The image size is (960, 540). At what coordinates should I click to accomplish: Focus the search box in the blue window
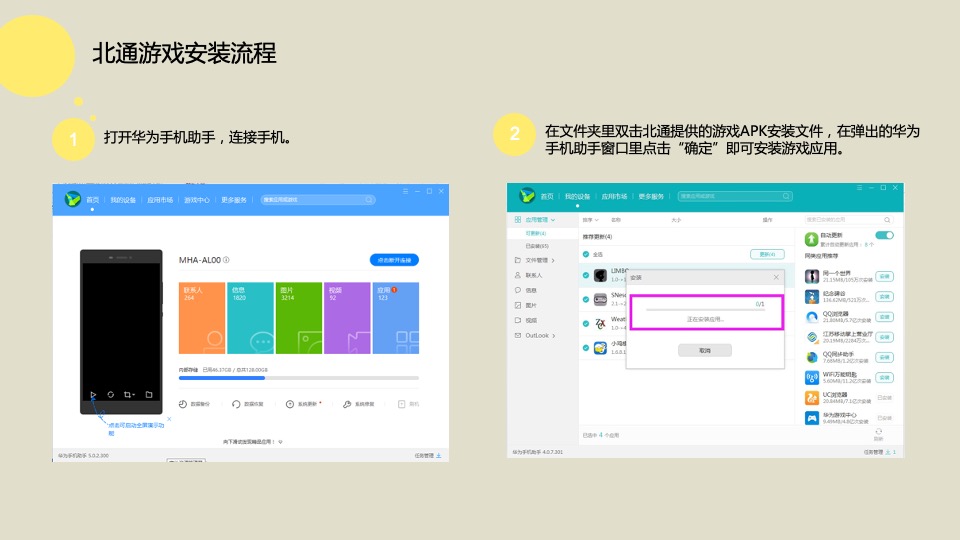(318, 200)
